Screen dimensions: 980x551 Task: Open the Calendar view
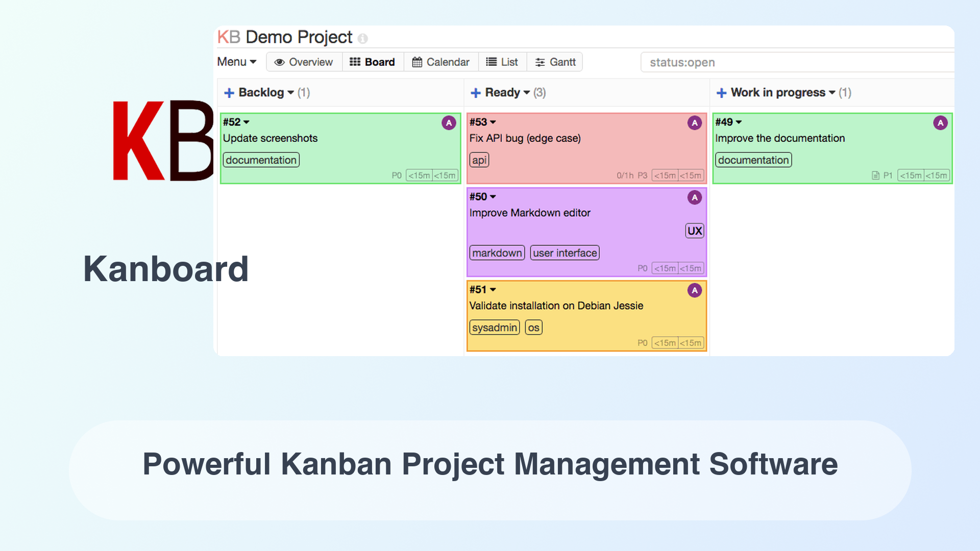pos(441,62)
